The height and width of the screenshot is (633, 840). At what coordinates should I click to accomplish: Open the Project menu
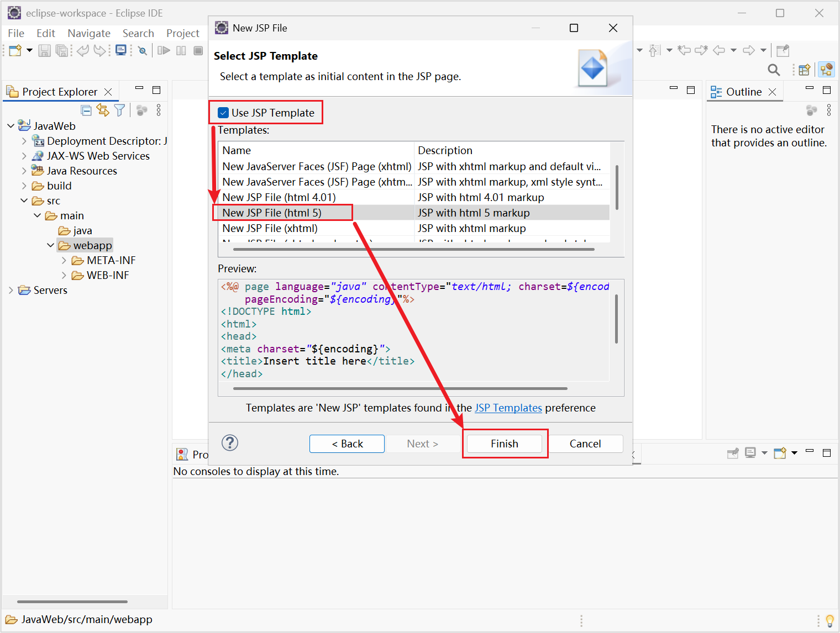tap(183, 33)
